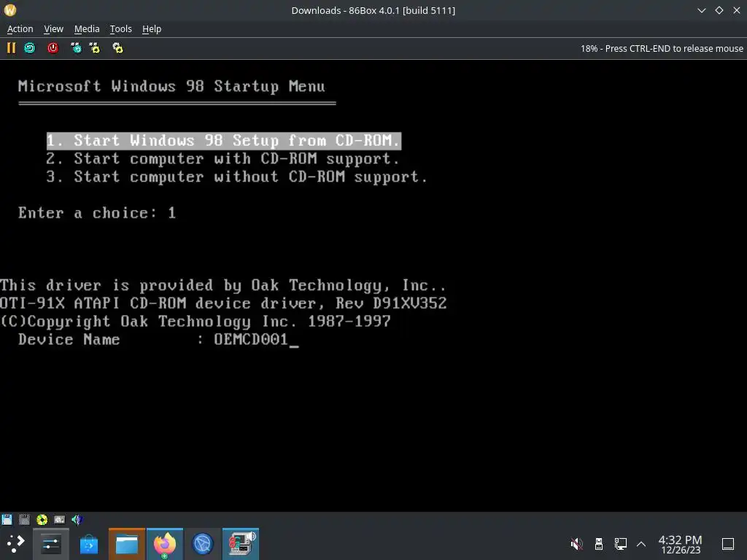
Task: Minimize the 86Box window
Action: click(701, 10)
